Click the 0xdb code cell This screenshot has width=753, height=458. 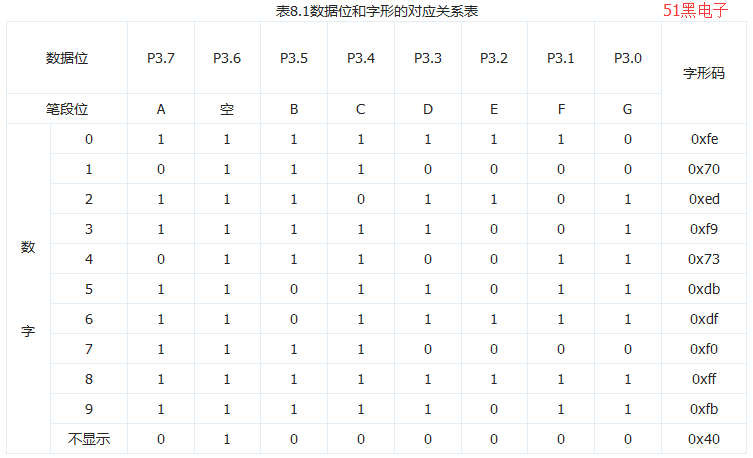pos(704,289)
